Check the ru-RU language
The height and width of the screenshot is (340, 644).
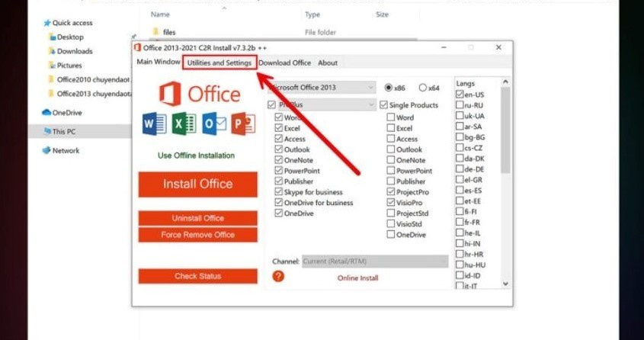coord(460,105)
